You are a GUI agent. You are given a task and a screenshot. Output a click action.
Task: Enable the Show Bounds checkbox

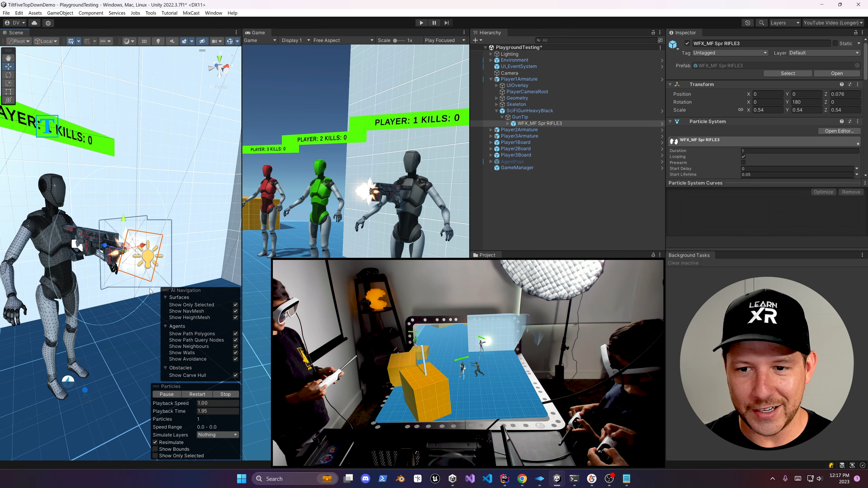tap(155, 449)
